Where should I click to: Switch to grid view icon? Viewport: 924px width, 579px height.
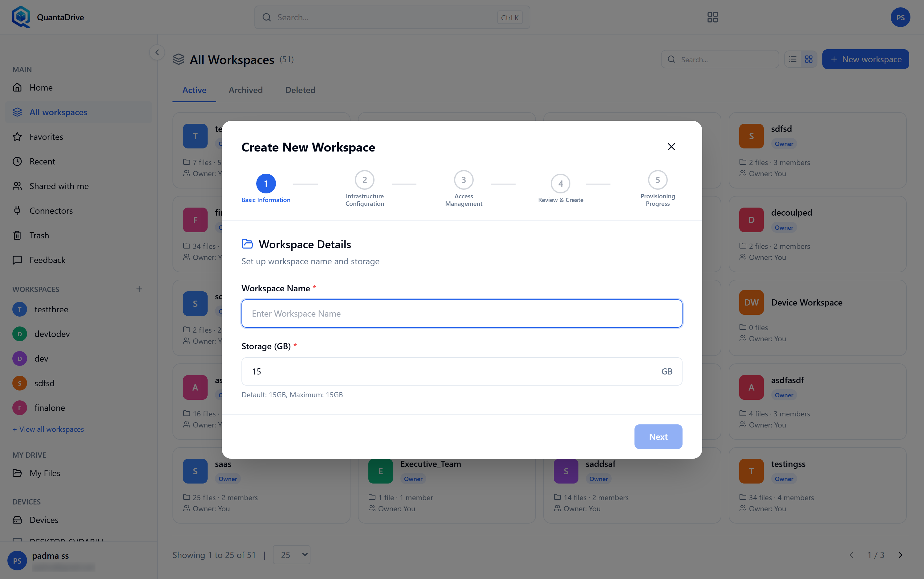[x=808, y=59]
